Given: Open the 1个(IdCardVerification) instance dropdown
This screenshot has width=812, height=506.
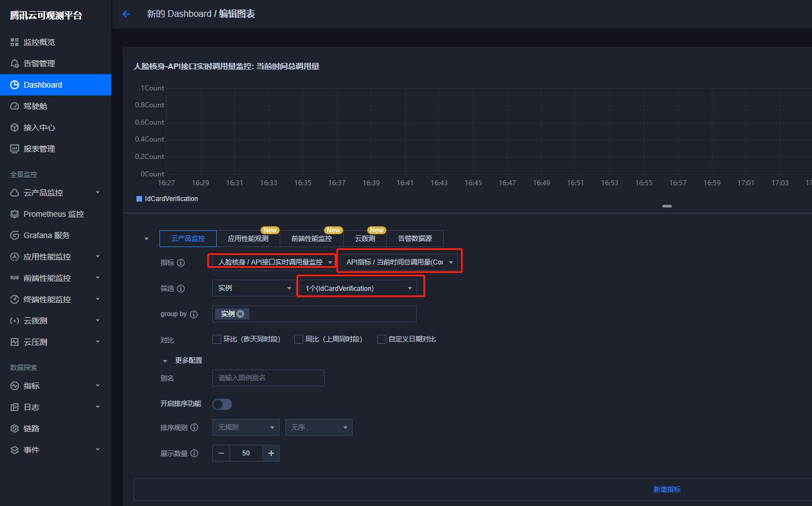Looking at the screenshot, I should coord(358,288).
